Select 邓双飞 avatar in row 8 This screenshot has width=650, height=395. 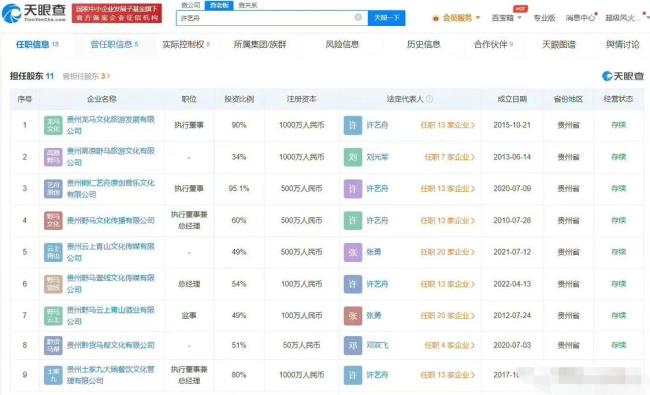(353, 345)
